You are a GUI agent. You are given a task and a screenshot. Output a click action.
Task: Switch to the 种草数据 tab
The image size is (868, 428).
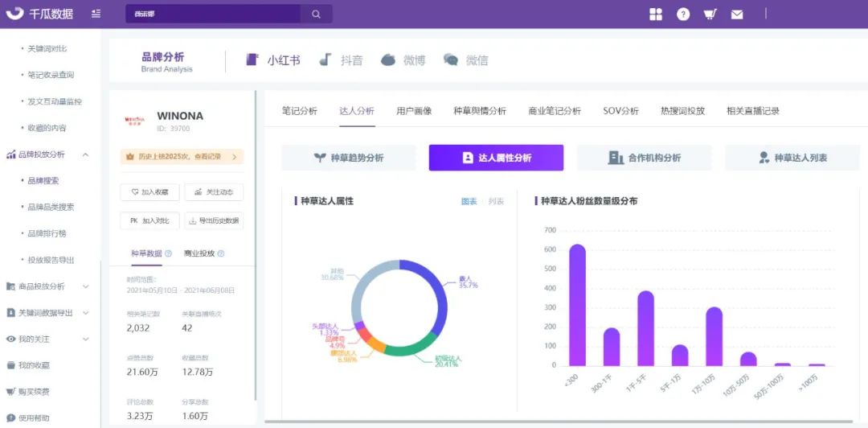pyautogui.click(x=146, y=253)
